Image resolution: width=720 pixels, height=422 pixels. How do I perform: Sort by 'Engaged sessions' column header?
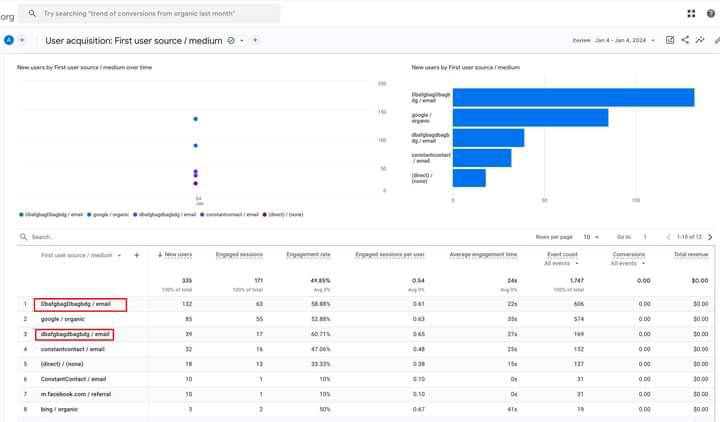[x=239, y=254]
